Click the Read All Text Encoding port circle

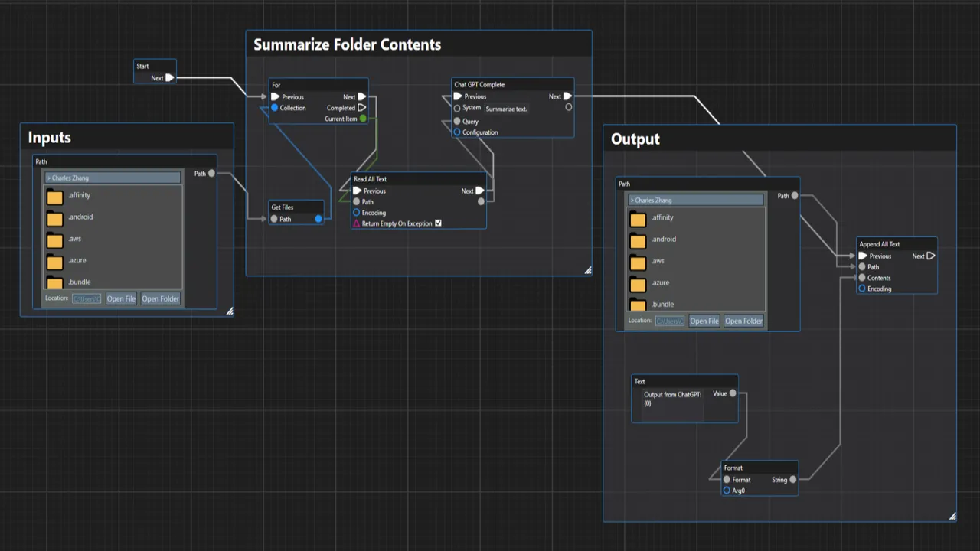(x=356, y=213)
